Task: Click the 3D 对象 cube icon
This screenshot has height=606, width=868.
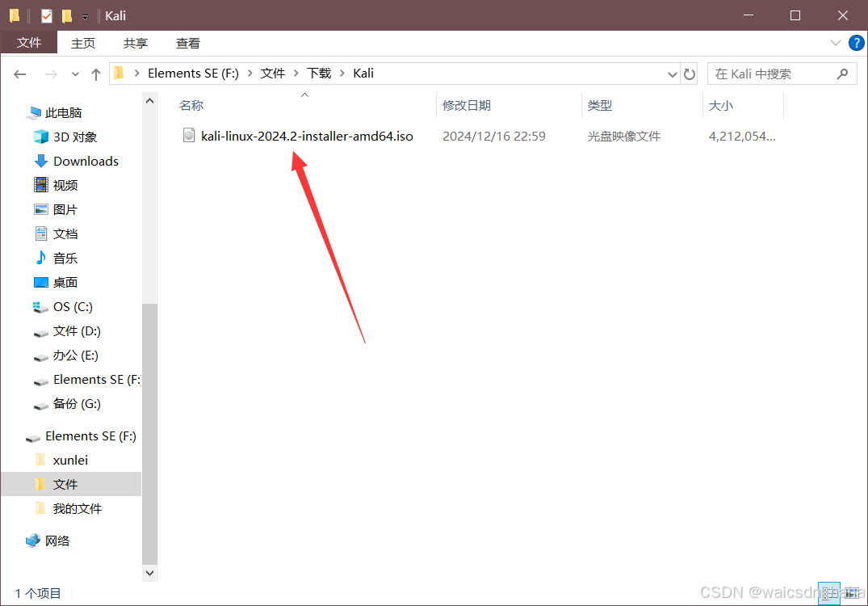Action: 41,137
